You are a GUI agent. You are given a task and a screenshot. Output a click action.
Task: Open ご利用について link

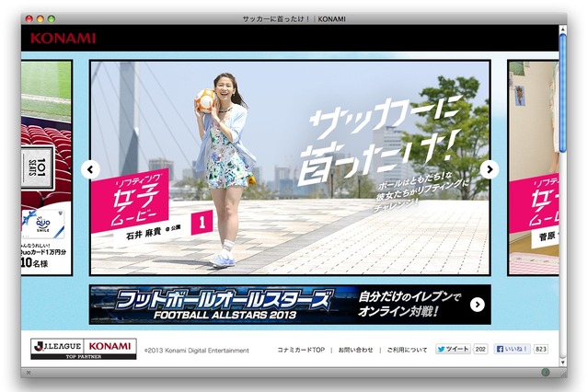407,350
